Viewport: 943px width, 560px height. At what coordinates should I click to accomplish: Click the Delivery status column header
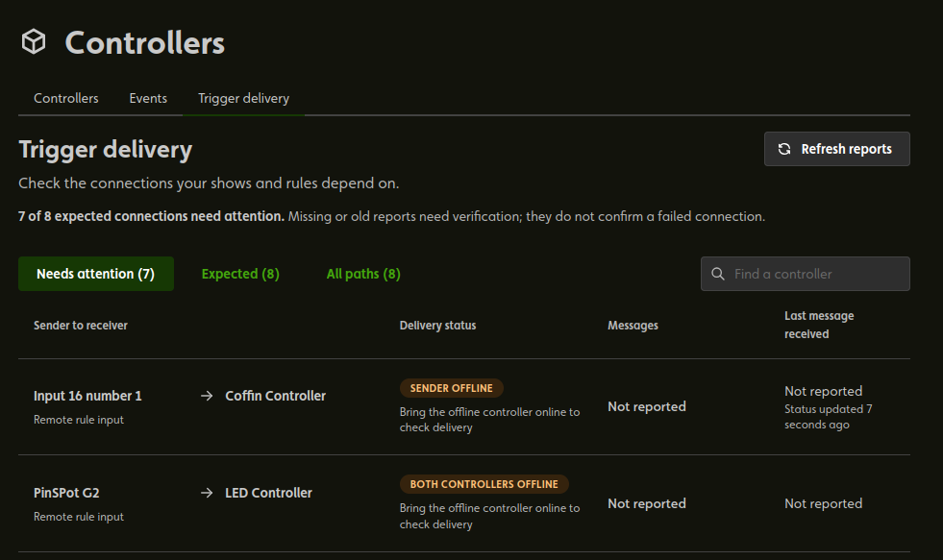point(437,325)
